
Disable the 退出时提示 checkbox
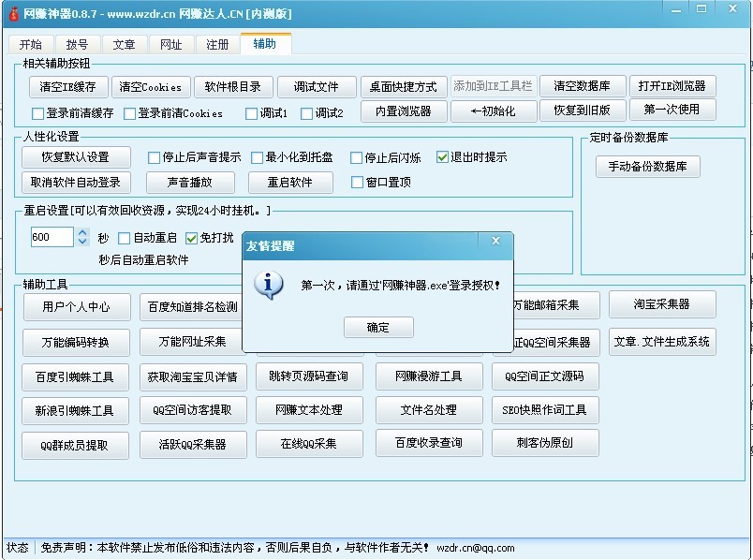(442, 156)
